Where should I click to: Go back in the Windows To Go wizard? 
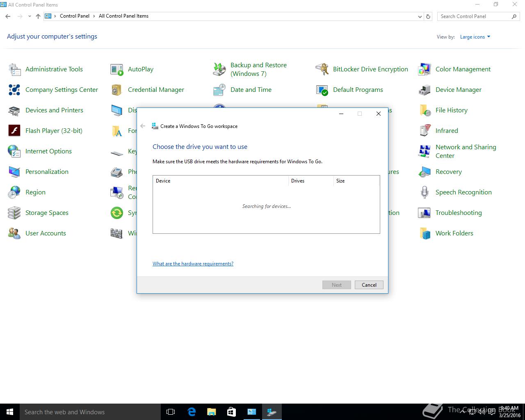point(143,126)
